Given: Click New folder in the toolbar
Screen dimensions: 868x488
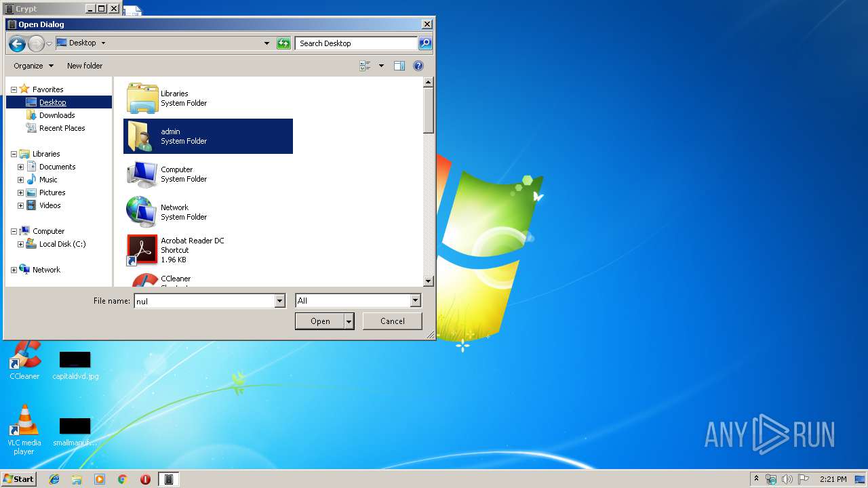Looking at the screenshot, I should point(85,66).
